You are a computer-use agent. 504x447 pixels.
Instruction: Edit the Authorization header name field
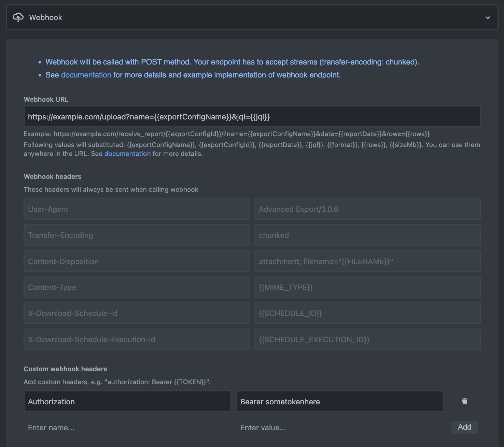[x=127, y=402]
